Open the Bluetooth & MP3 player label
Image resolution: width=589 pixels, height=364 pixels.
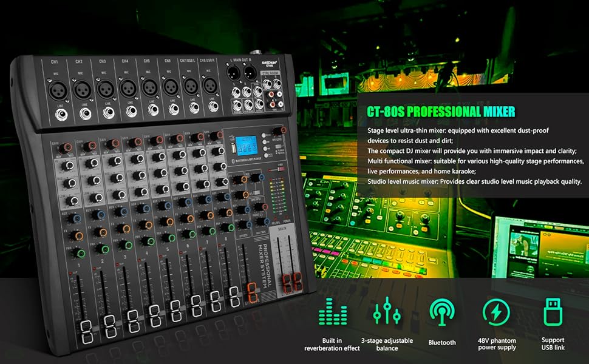pyautogui.click(x=247, y=159)
